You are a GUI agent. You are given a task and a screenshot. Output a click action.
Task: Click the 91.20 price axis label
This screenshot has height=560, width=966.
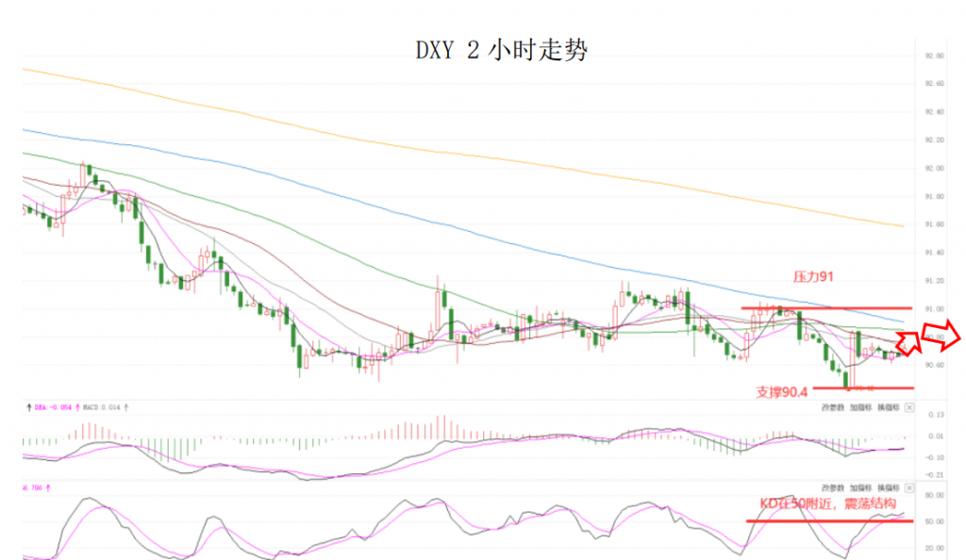click(934, 281)
